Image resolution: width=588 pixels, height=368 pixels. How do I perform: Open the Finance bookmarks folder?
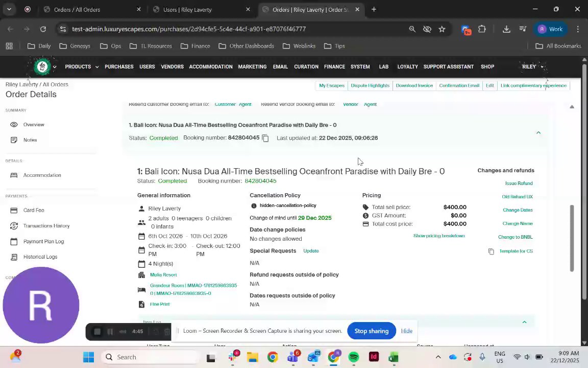pos(195,46)
